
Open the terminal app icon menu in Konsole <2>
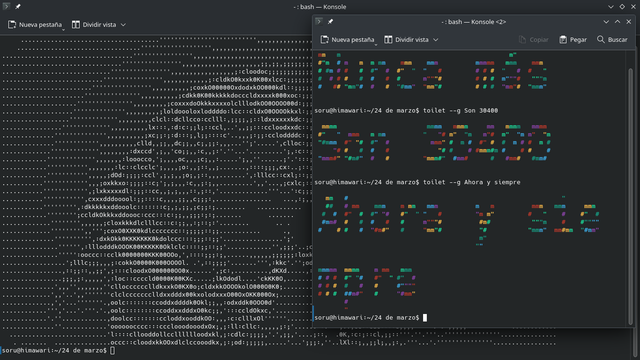click(319, 22)
